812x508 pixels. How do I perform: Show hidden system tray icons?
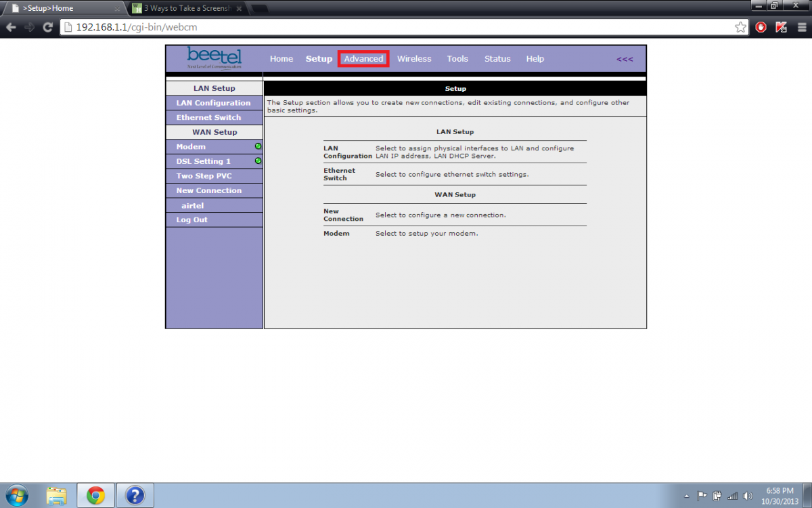[687, 496]
